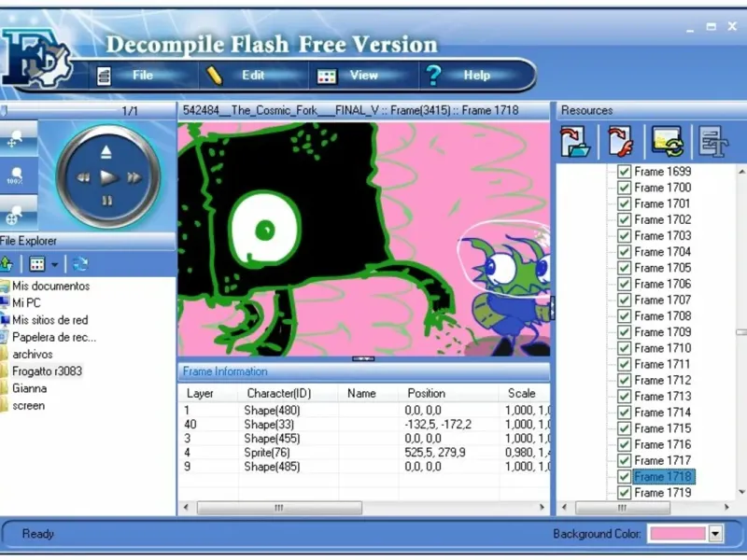Uncheck the Frame 1719 checkbox
This screenshot has width=747, height=560.
(624, 493)
